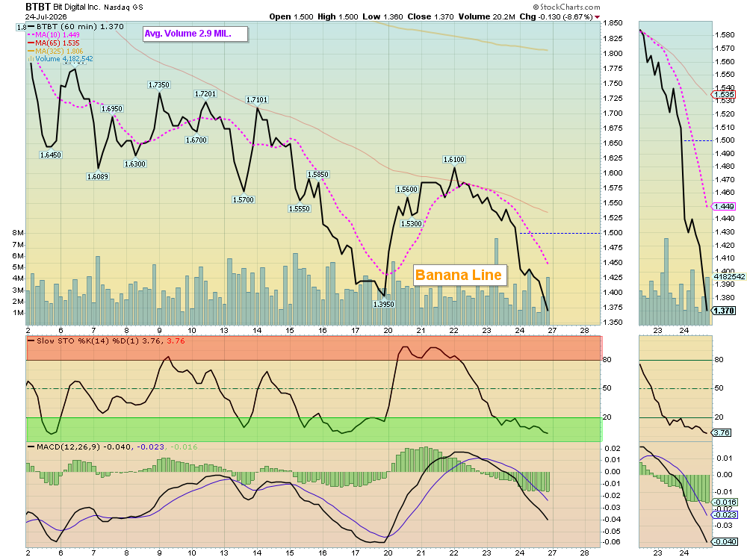Screen dimensions: 747x560
Task: Click the date '24-Jul-2026'
Action: 46,16
